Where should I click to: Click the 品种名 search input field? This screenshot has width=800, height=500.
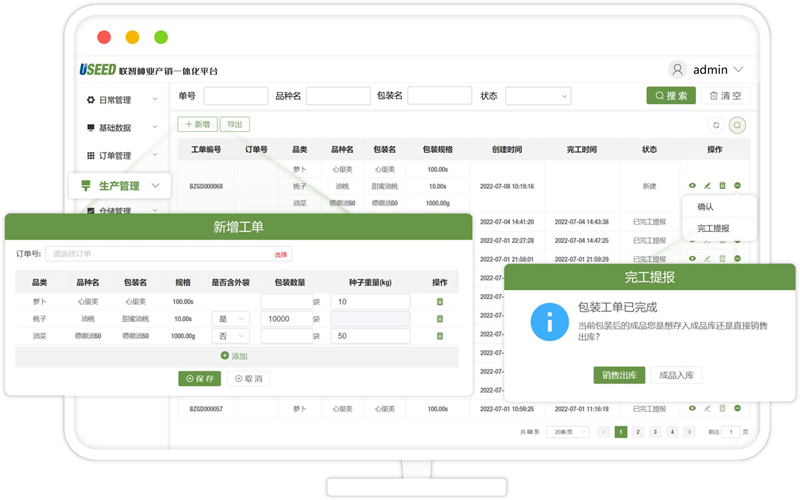[x=338, y=96]
